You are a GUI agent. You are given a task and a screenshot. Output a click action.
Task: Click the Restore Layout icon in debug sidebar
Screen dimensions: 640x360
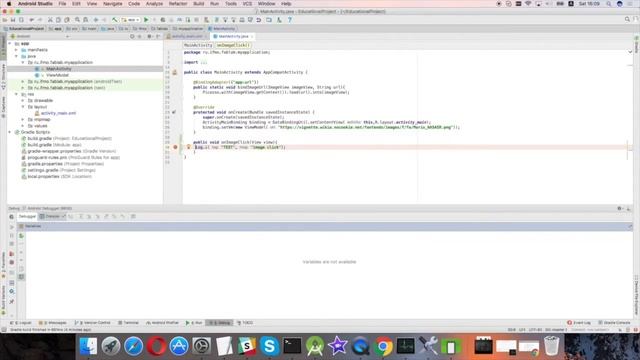tap(11, 282)
